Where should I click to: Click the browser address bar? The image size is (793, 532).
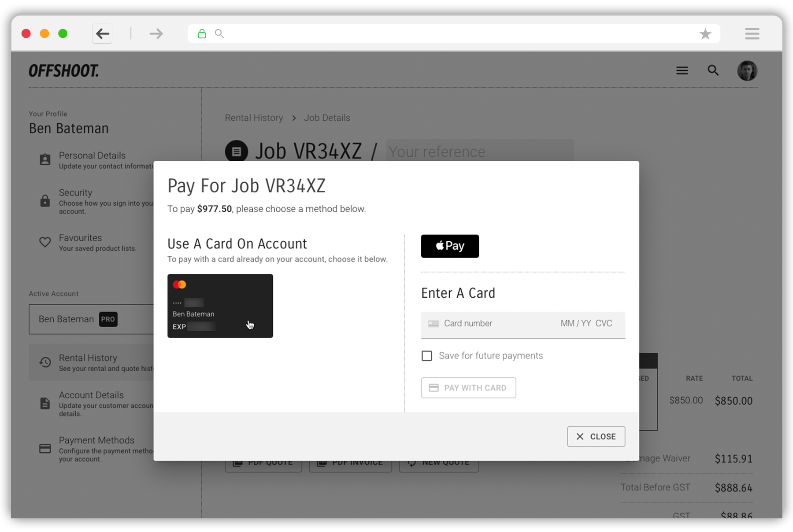pyautogui.click(x=454, y=33)
